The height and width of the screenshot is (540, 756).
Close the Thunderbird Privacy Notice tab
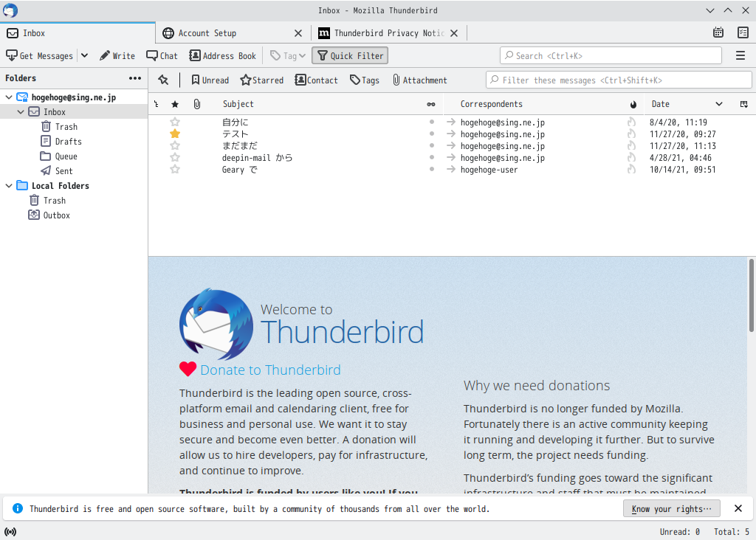(454, 33)
